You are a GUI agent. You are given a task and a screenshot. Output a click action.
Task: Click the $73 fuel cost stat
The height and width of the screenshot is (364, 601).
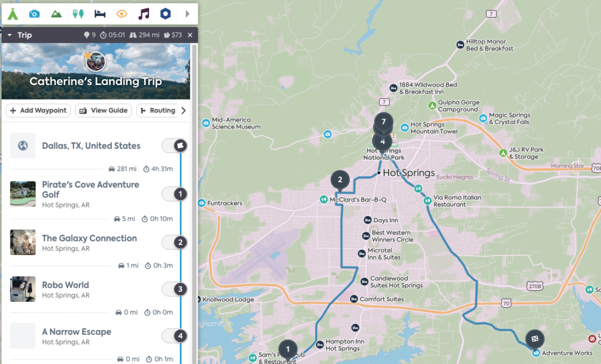(x=173, y=35)
